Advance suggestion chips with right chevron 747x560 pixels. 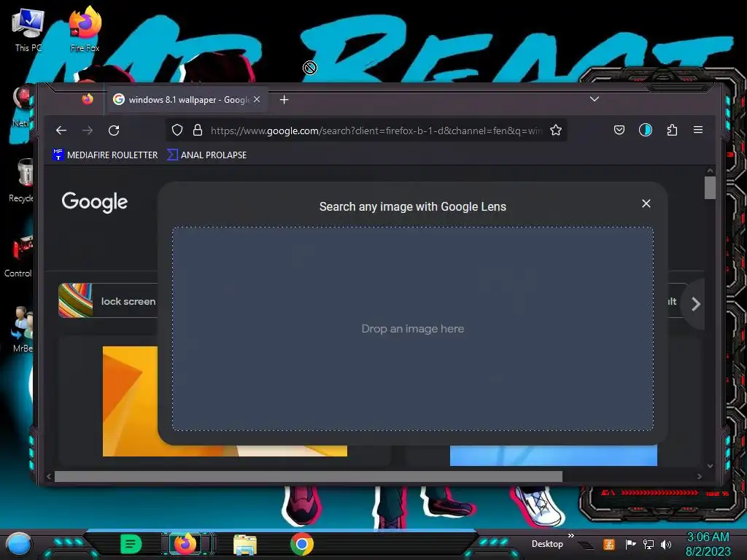[695, 304]
